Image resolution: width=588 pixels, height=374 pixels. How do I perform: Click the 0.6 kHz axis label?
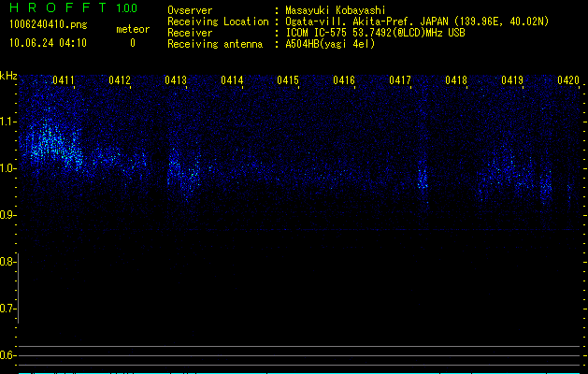(7, 355)
